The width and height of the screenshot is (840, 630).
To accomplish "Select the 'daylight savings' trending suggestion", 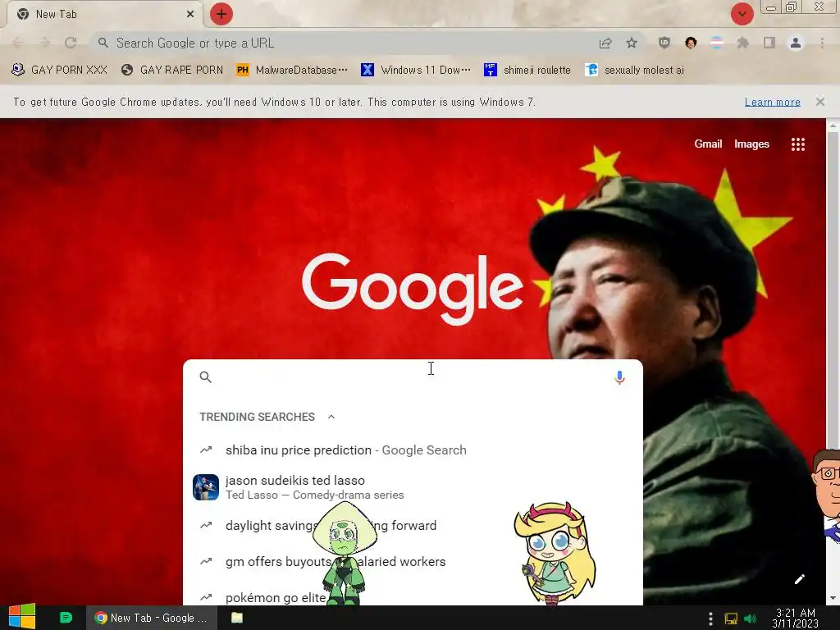I will [x=413, y=526].
